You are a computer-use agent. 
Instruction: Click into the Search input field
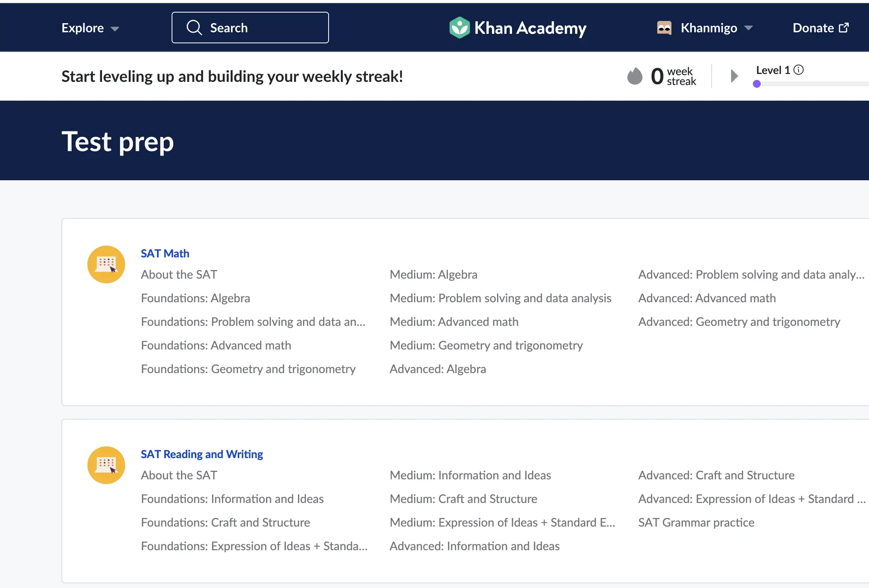[268, 28]
